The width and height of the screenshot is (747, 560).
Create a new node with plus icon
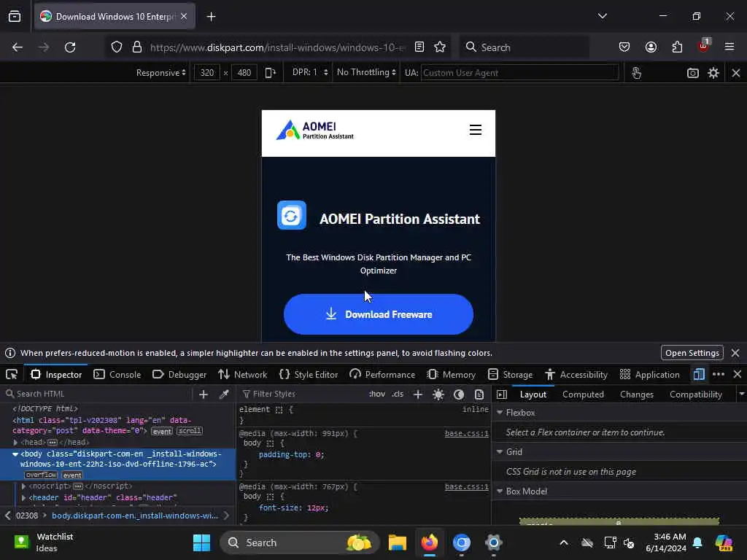pos(204,394)
